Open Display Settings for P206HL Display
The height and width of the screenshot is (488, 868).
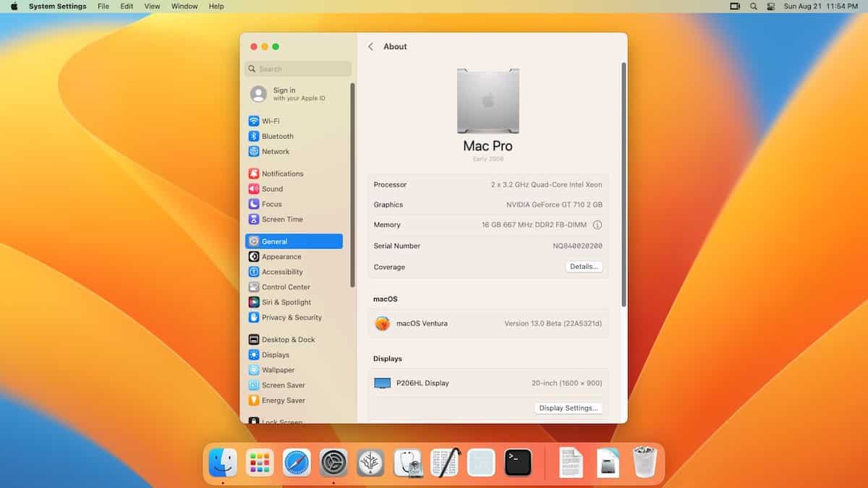click(569, 408)
